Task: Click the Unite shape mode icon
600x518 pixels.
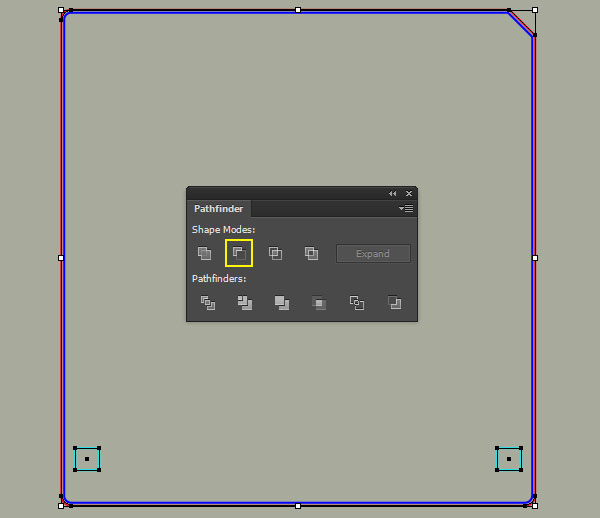Action: (204, 253)
